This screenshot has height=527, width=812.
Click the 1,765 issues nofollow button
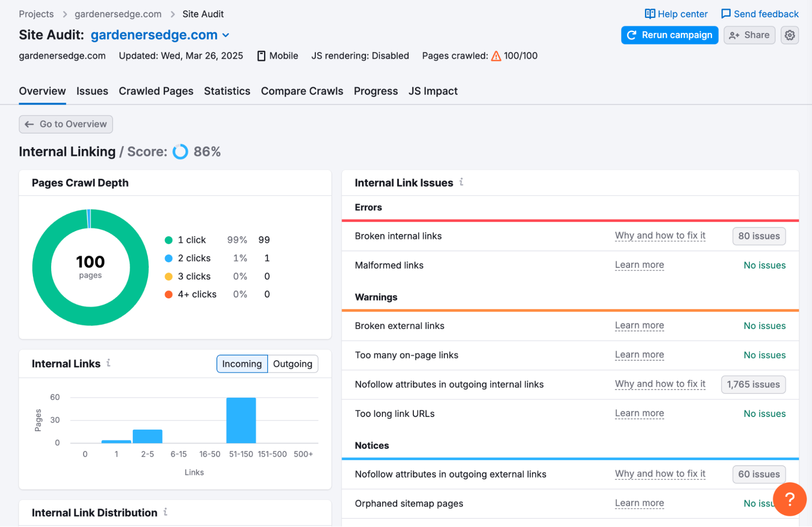coord(753,384)
